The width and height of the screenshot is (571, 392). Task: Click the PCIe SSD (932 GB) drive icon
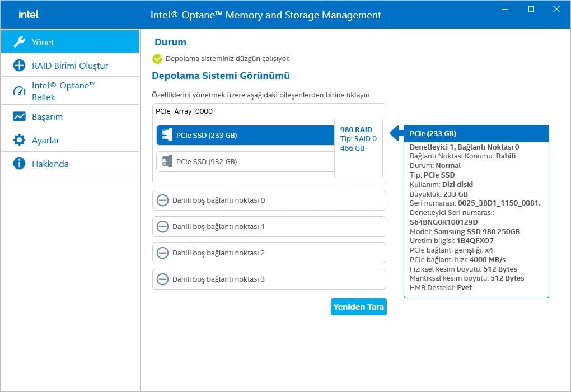click(167, 161)
